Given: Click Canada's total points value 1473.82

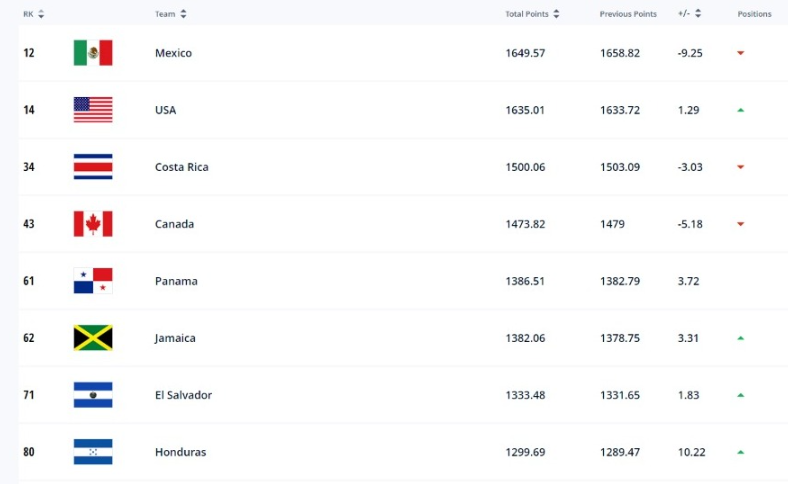Looking at the screenshot, I should [x=525, y=224].
